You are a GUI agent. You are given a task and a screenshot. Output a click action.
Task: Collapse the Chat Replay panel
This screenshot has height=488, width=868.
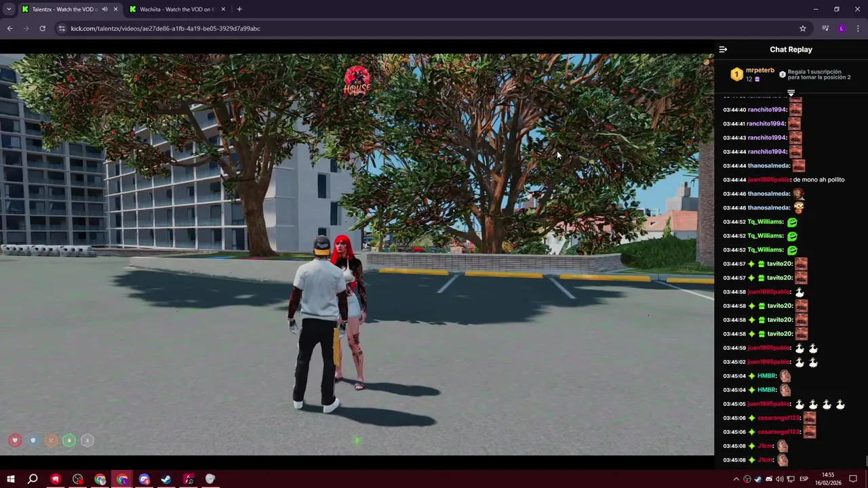[x=723, y=49]
